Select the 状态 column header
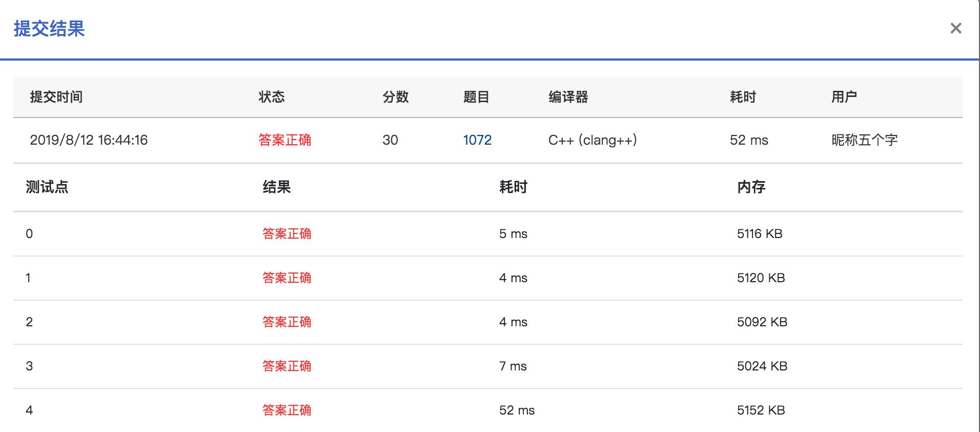 [x=272, y=97]
